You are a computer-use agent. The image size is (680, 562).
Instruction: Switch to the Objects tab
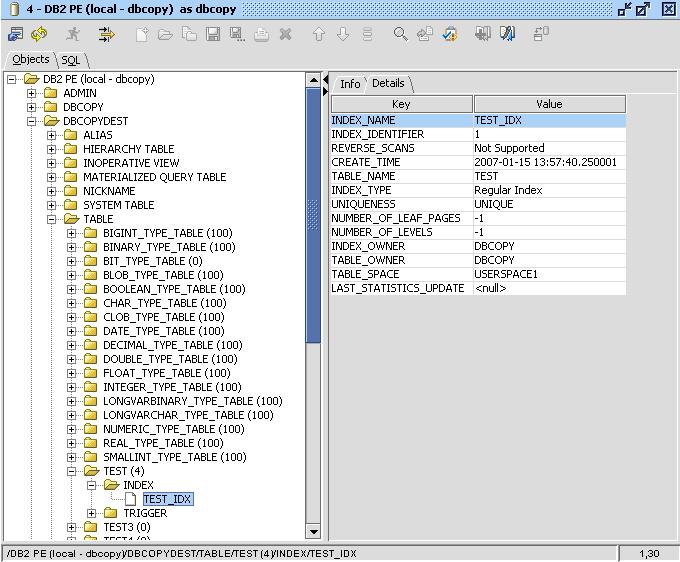coord(30,59)
